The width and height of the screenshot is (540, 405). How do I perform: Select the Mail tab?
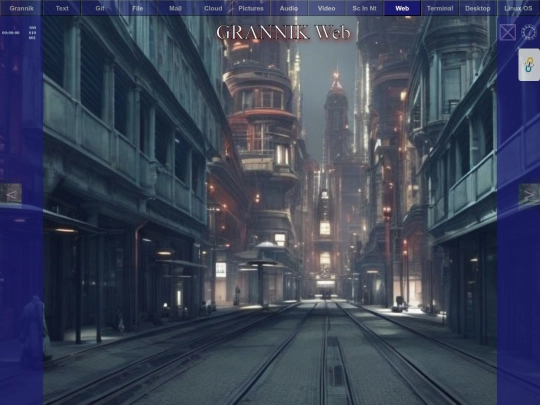click(x=175, y=8)
